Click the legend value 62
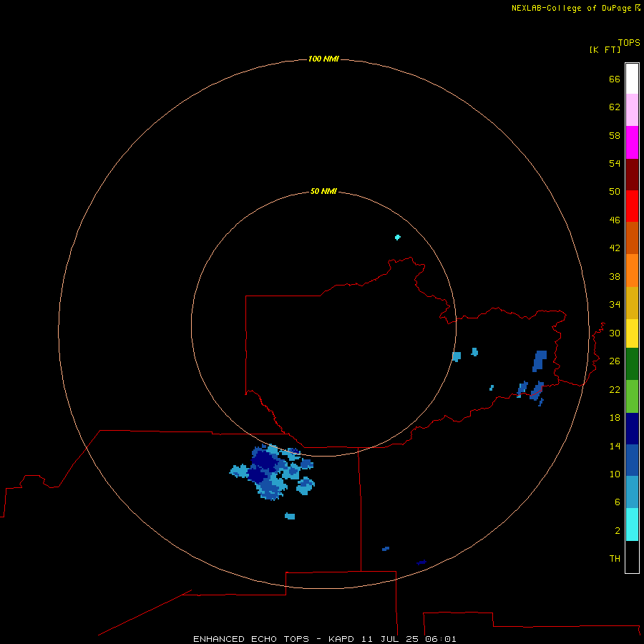 pos(615,107)
